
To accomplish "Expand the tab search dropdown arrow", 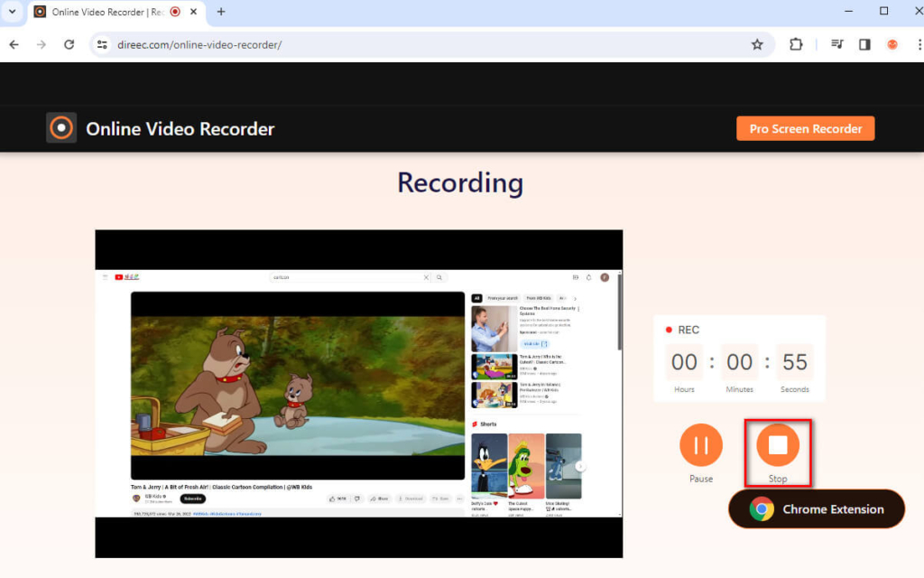I will point(12,12).
